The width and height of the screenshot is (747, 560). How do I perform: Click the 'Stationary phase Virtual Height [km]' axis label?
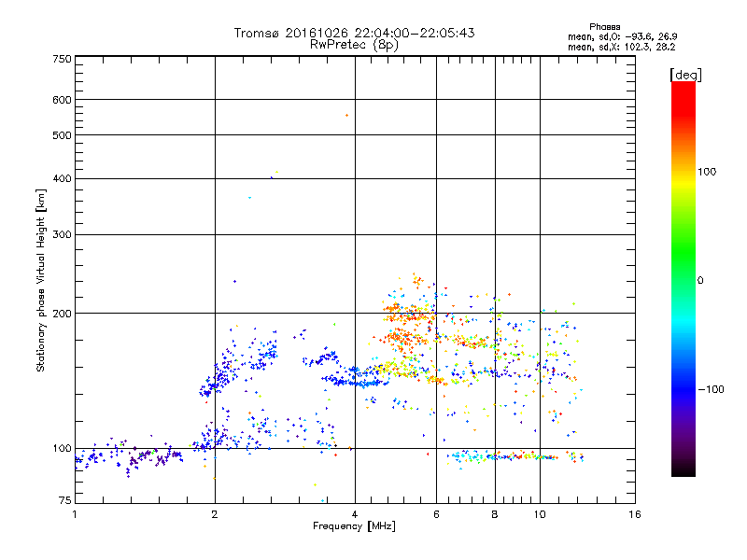[41, 280]
